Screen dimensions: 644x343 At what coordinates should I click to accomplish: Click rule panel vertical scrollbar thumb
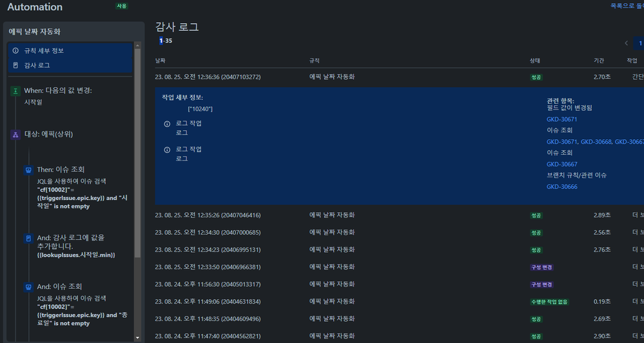(137, 153)
